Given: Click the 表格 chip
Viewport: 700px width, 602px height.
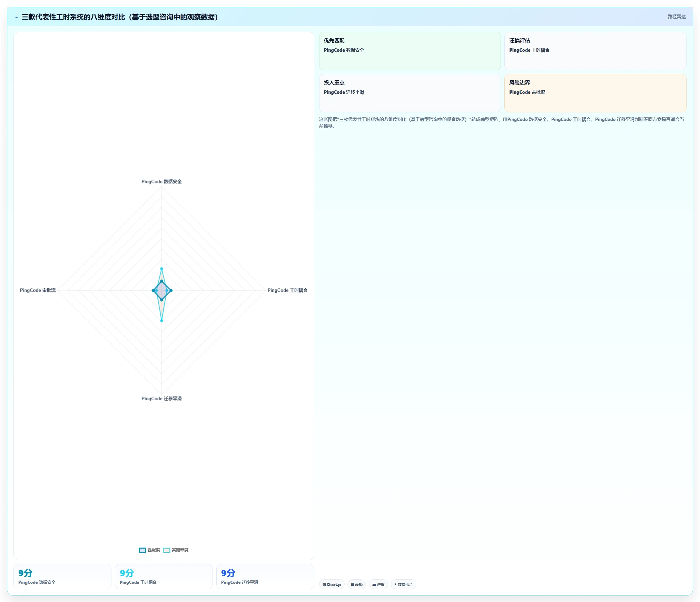Looking at the screenshot, I should (x=357, y=584).
